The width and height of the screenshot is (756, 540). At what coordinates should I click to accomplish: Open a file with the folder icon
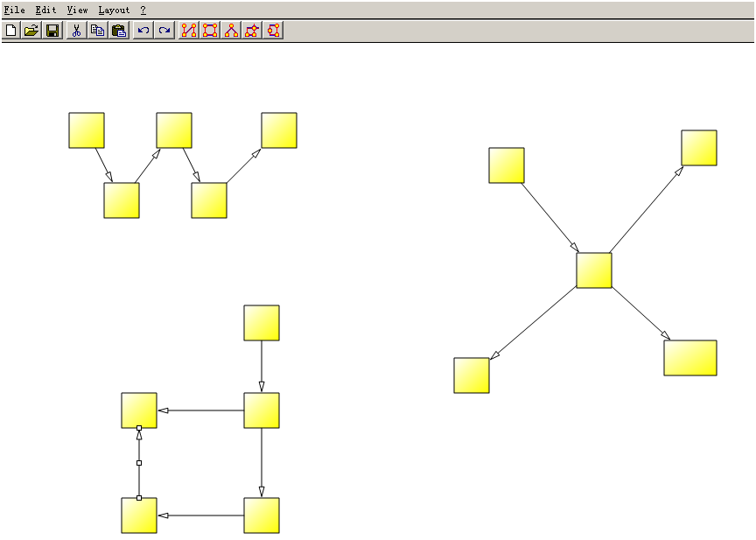coord(31,31)
